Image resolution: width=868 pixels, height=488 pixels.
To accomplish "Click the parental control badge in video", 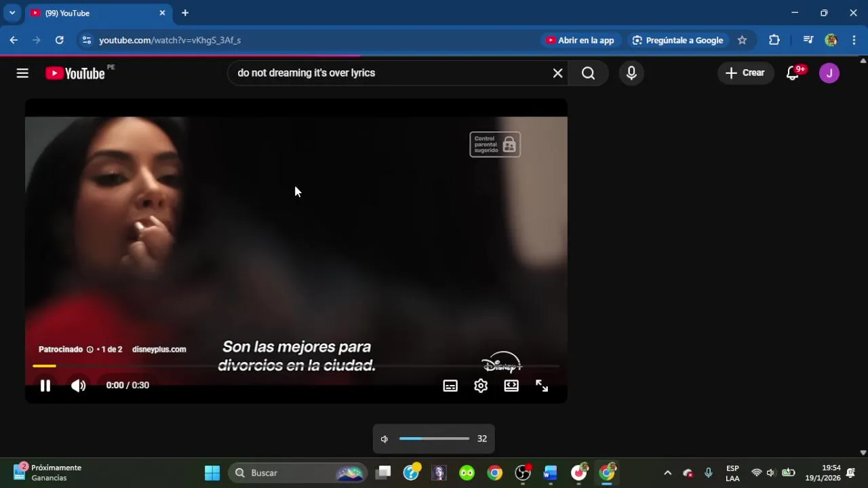I will (495, 144).
